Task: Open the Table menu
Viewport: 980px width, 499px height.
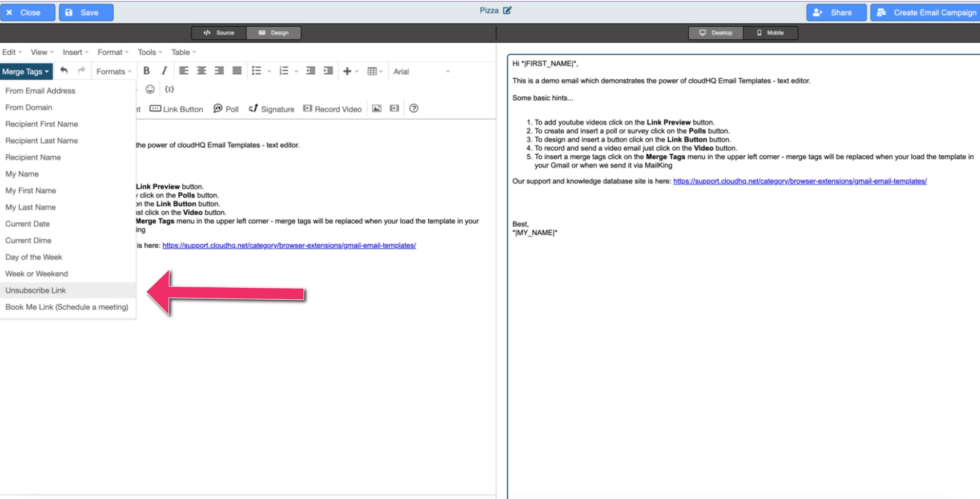Action: 183,52
